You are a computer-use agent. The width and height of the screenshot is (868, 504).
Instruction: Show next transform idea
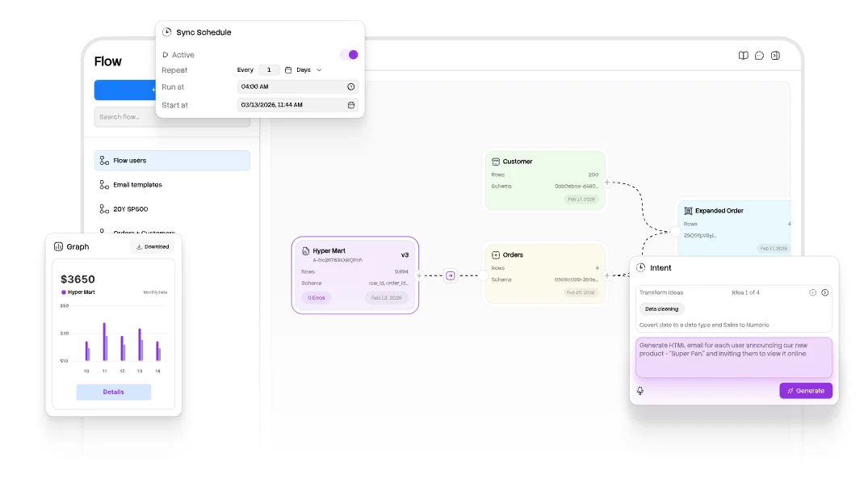pyautogui.click(x=825, y=292)
